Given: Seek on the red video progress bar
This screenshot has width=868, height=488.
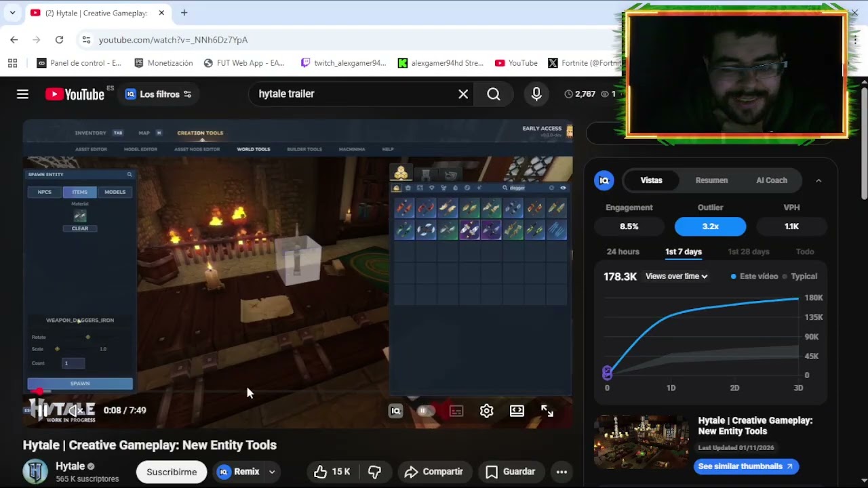Looking at the screenshot, I should point(298,392).
